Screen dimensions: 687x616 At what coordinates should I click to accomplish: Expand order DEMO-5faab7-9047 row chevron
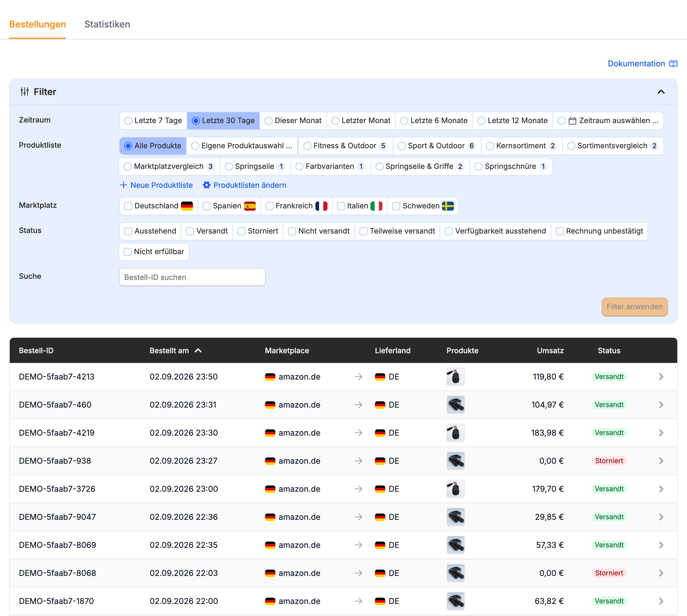661,517
